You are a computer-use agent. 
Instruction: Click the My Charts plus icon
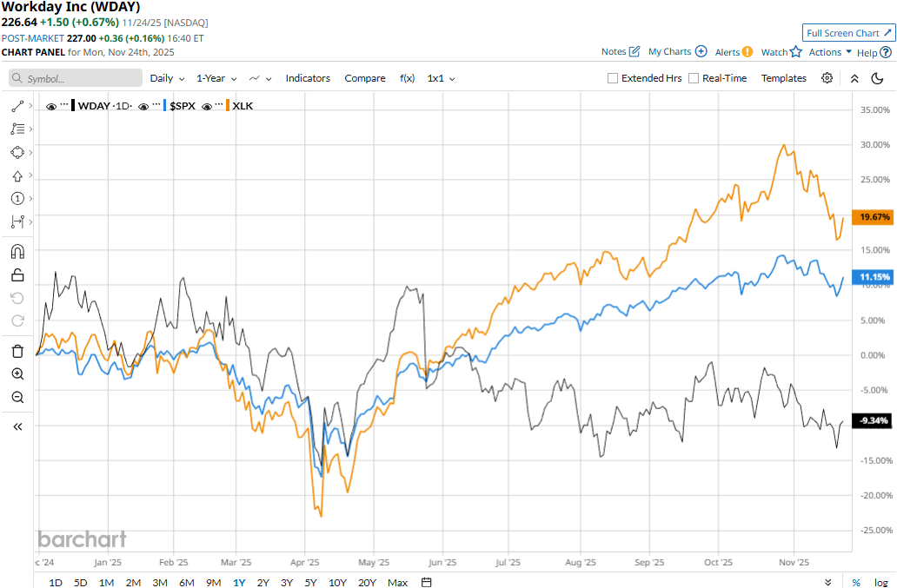pyautogui.click(x=701, y=51)
